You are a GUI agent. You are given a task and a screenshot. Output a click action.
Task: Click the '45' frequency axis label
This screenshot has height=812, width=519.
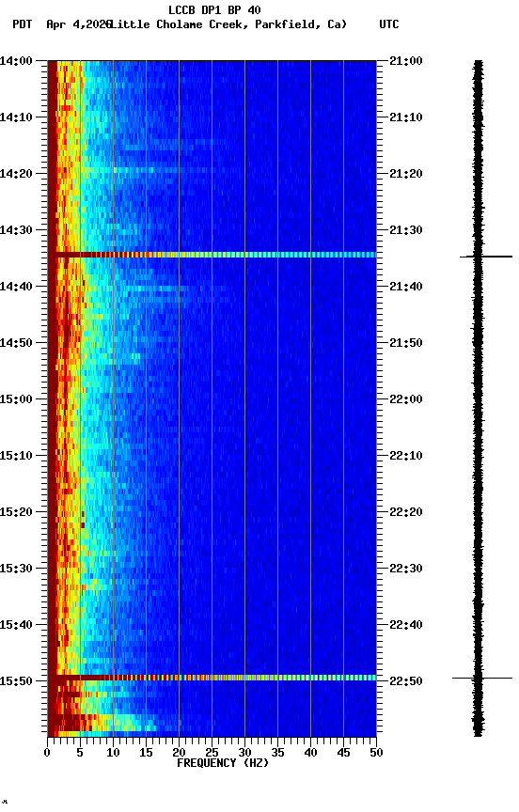click(343, 753)
